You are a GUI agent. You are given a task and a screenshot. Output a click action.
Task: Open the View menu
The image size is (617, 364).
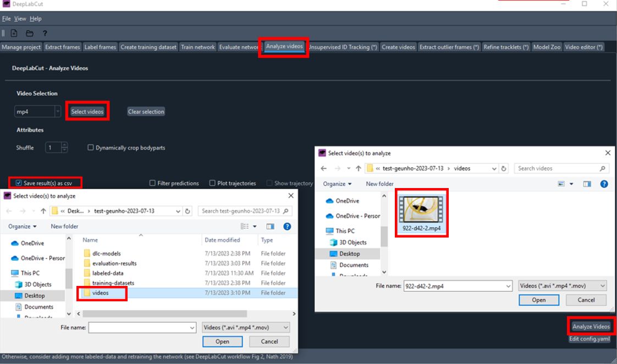pyautogui.click(x=20, y=19)
